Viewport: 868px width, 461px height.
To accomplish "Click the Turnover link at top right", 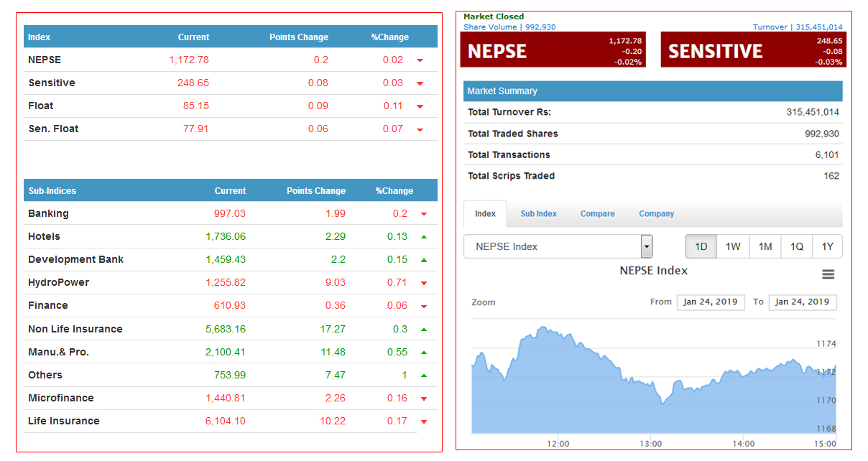I will [798, 27].
